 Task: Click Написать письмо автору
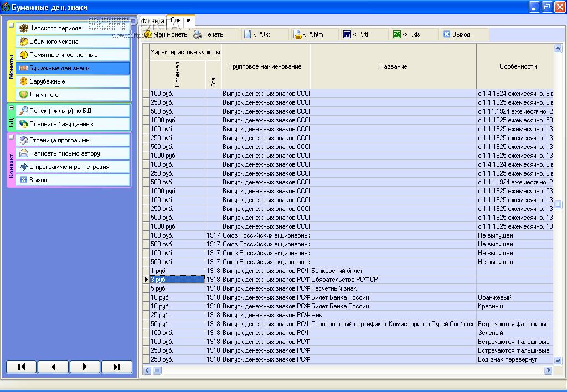73,153
